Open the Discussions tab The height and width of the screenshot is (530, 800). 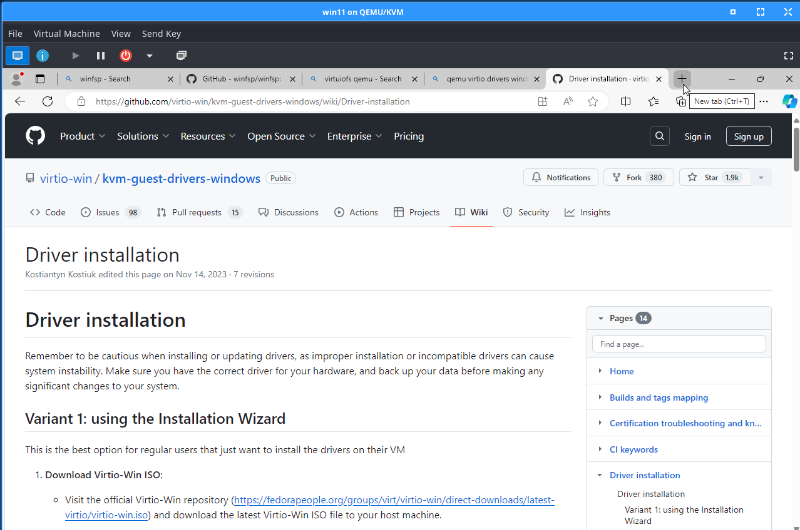point(288,212)
